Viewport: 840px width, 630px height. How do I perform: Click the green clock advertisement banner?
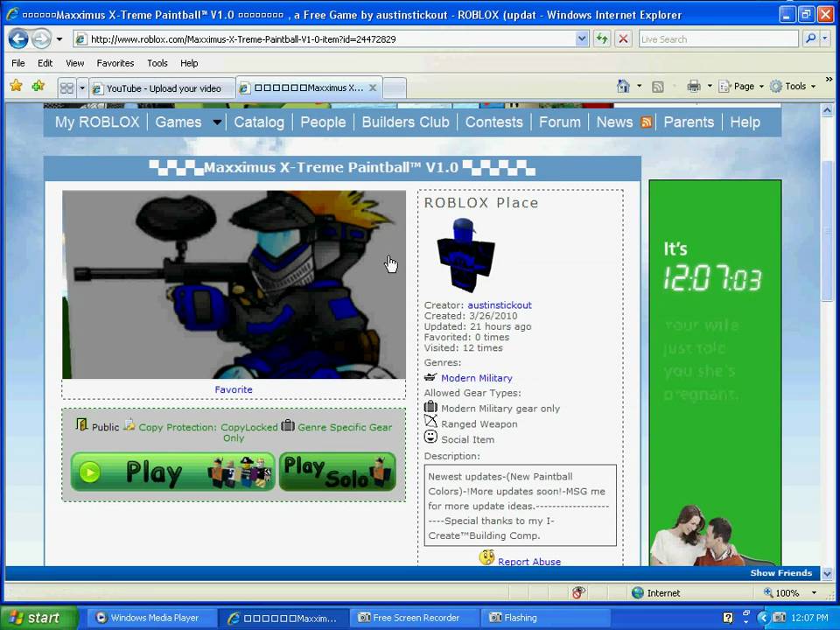point(715,373)
